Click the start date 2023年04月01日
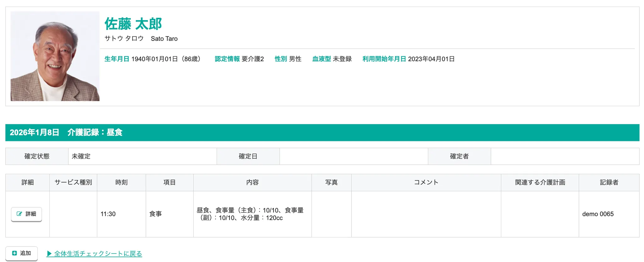This screenshot has height=262, width=644. [x=431, y=59]
